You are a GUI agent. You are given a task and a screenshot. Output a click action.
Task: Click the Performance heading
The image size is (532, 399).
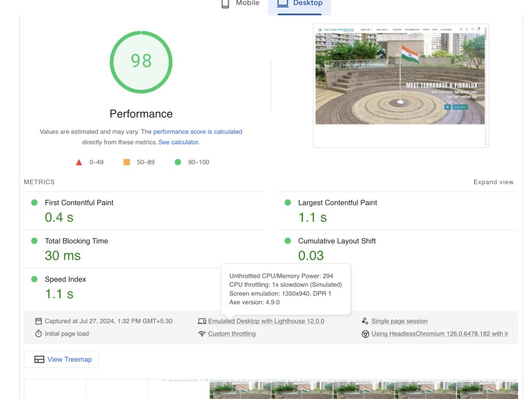(141, 114)
